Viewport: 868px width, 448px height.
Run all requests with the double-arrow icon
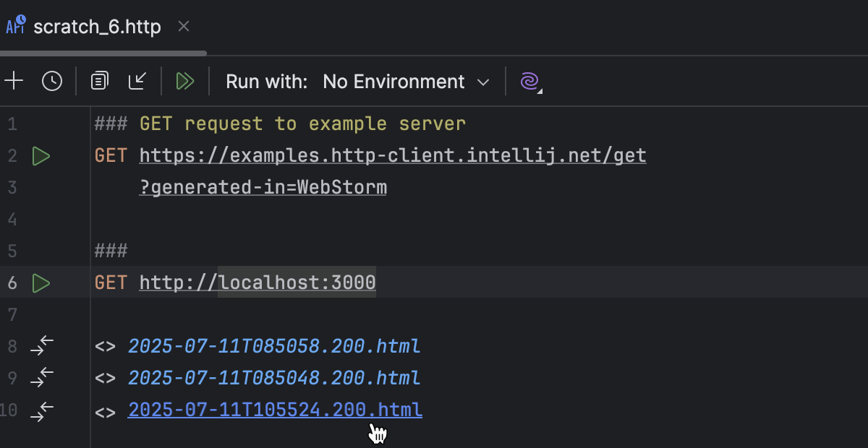coord(185,81)
